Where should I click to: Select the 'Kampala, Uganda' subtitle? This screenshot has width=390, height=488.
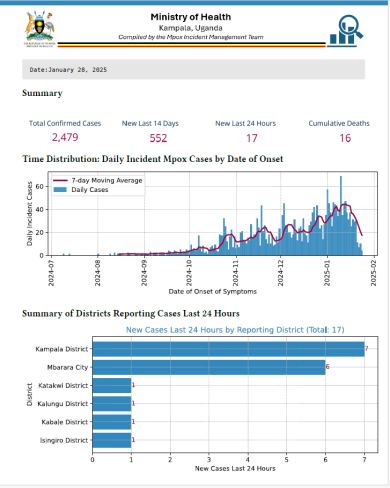click(x=191, y=28)
